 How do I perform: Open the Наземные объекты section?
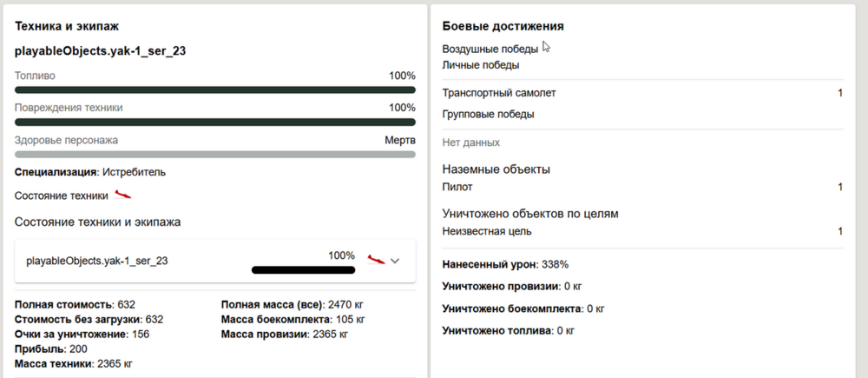tap(496, 169)
